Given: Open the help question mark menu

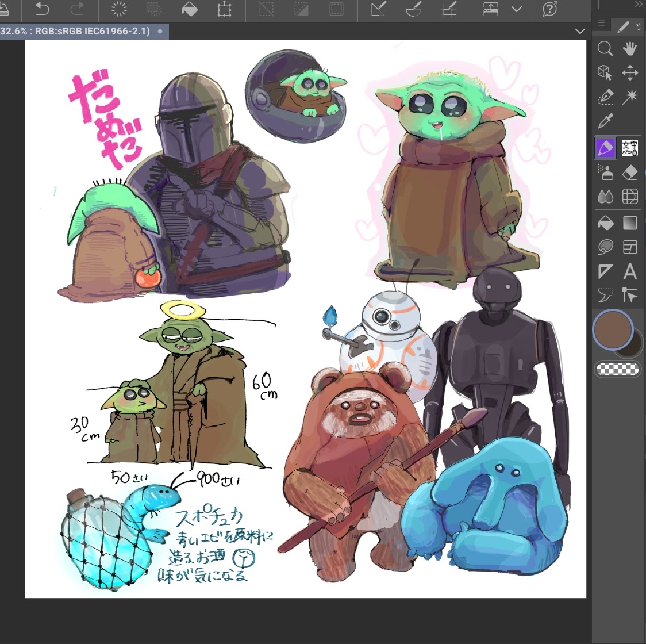Looking at the screenshot, I should tap(549, 9).
